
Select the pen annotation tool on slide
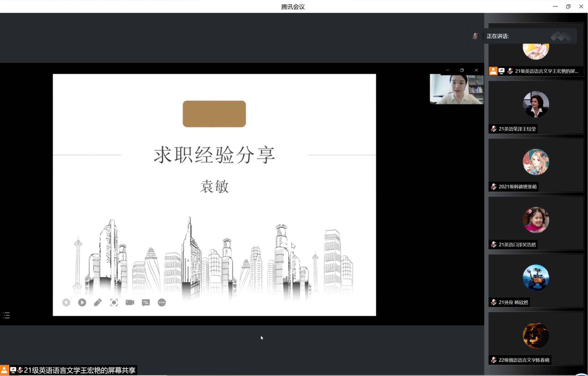click(98, 303)
